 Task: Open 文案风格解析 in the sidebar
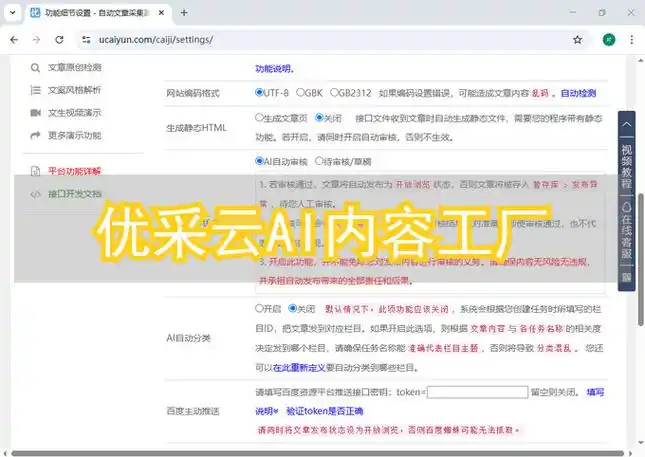(x=74, y=90)
